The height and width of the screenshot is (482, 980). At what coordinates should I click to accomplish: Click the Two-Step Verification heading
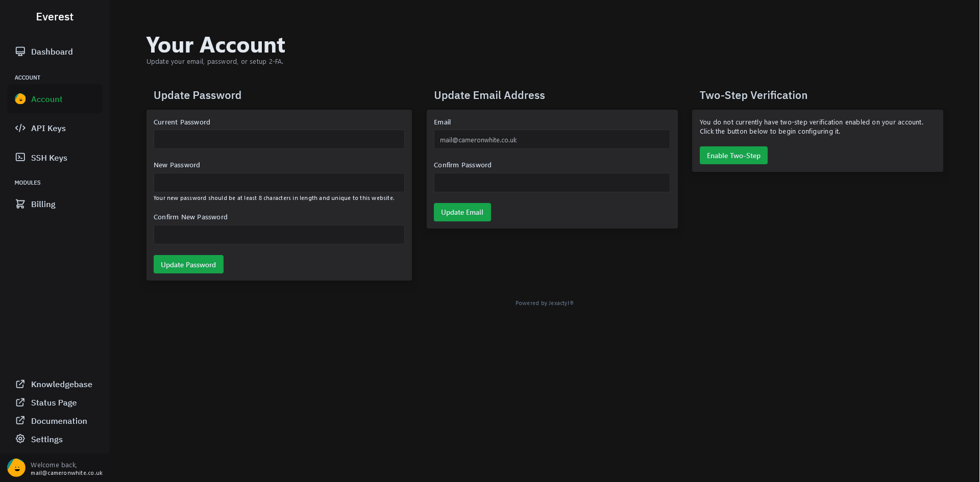coord(753,95)
